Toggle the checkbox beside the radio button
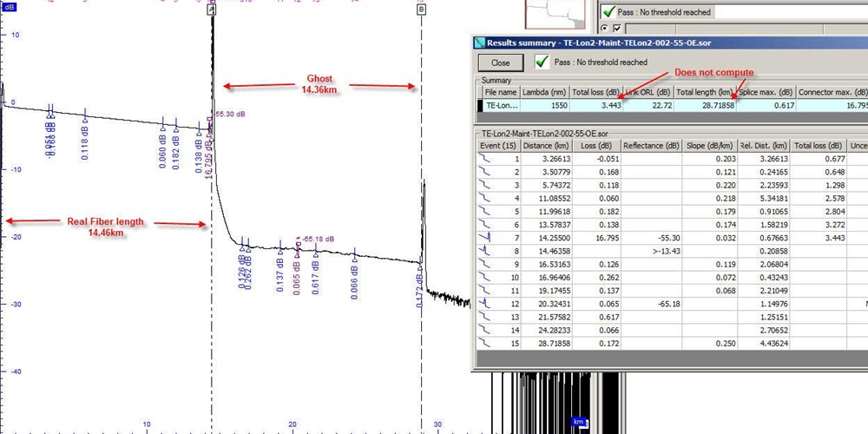This screenshot has height=434, width=868. pyautogui.click(x=616, y=28)
